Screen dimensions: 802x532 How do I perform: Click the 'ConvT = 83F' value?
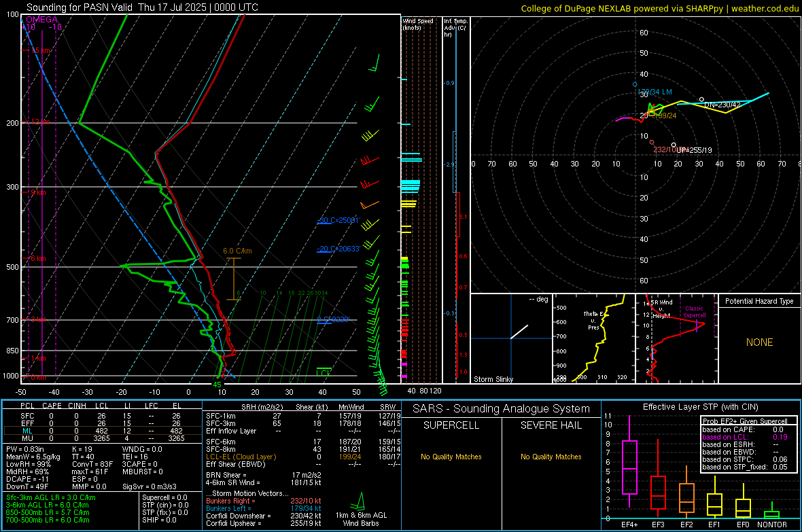[x=92, y=465]
